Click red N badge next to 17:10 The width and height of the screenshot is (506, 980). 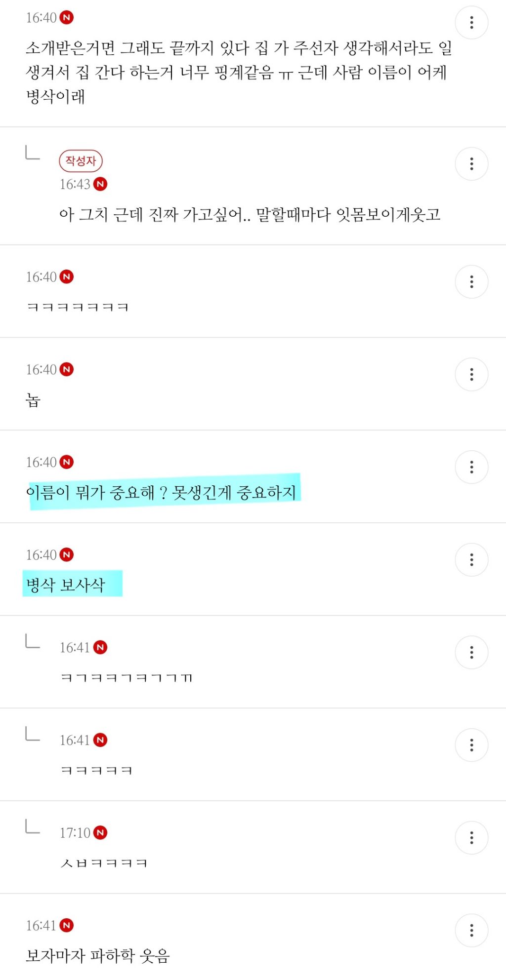coord(100,833)
